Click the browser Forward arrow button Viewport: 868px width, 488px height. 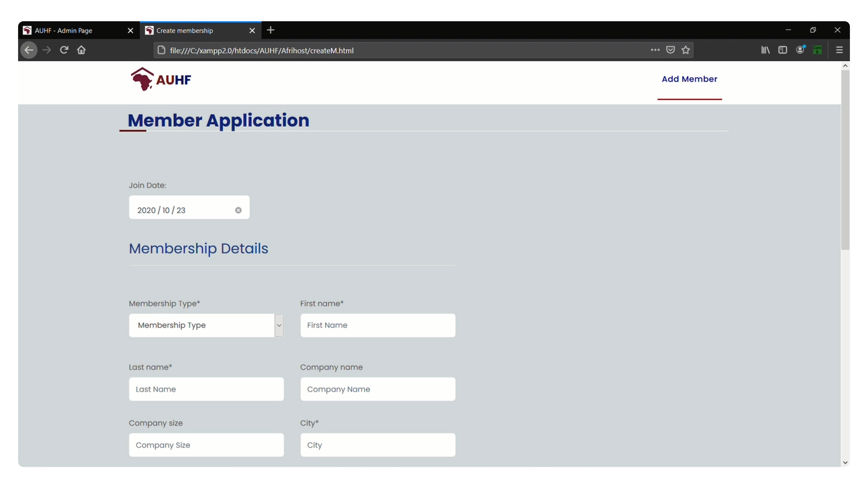pyautogui.click(x=47, y=50)
